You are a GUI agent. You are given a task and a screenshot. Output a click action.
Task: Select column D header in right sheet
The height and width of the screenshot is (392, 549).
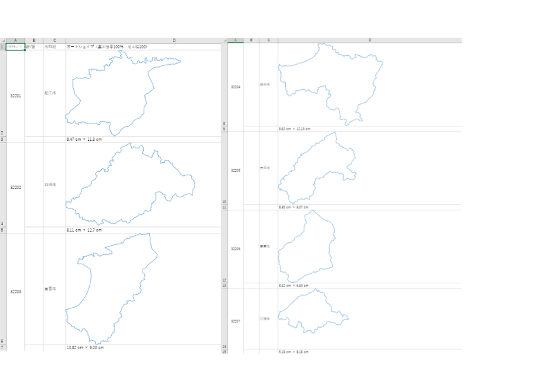tap(370, 40)
